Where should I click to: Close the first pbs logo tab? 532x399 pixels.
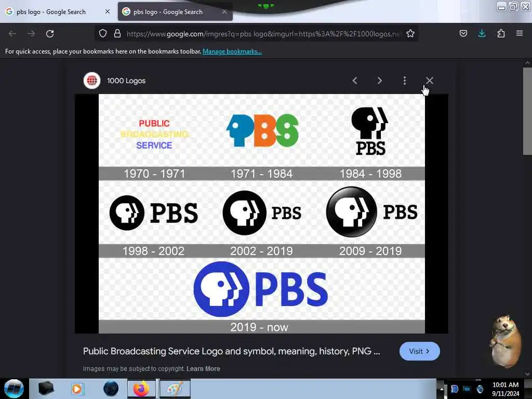pos(108,11)
